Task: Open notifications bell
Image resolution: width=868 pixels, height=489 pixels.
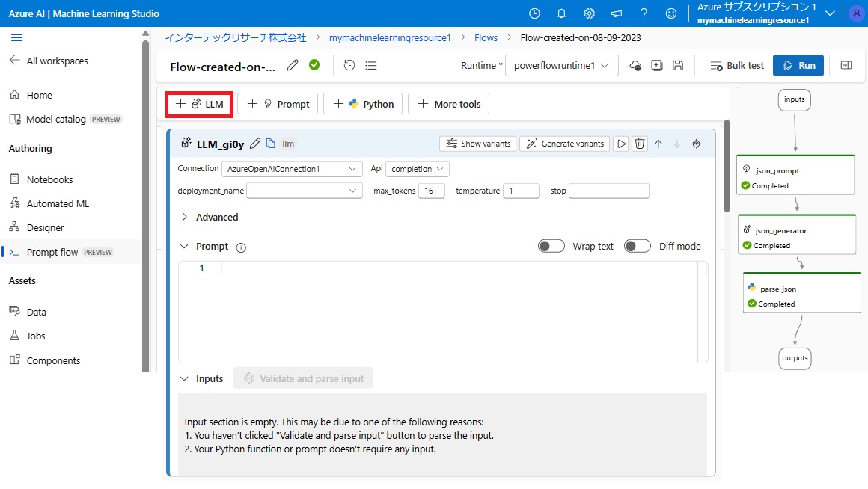Action: tap(561, 13)
